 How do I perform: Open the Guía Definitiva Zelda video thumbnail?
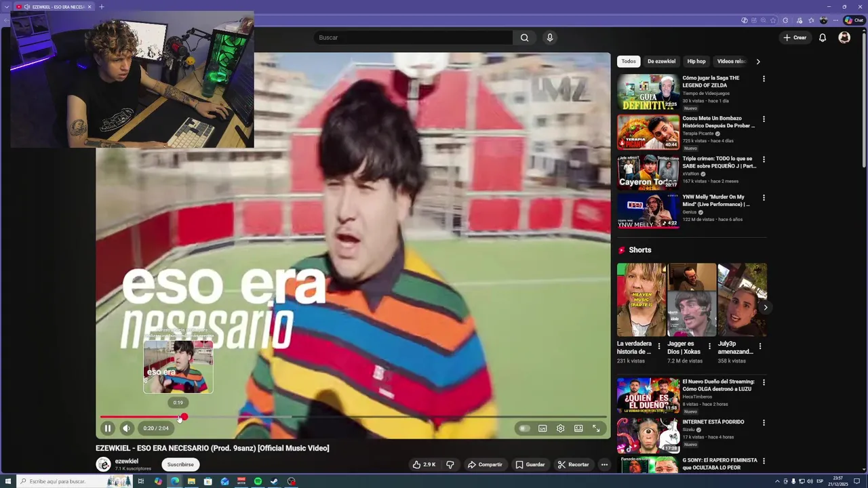click(648, 92)
